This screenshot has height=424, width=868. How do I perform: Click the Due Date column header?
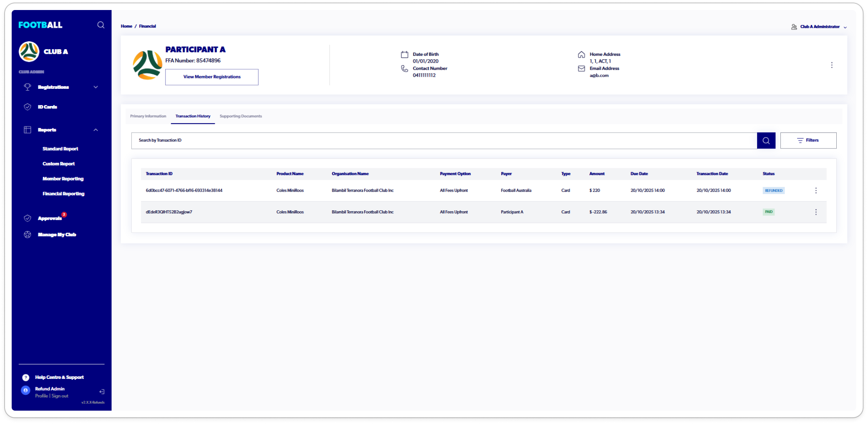[639, 174]
